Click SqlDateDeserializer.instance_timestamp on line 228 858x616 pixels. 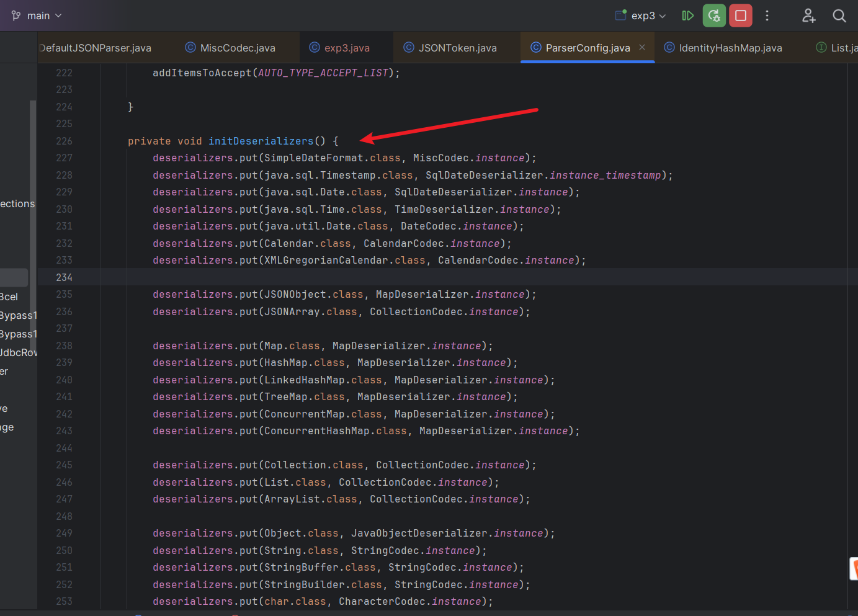click(543, 176)
